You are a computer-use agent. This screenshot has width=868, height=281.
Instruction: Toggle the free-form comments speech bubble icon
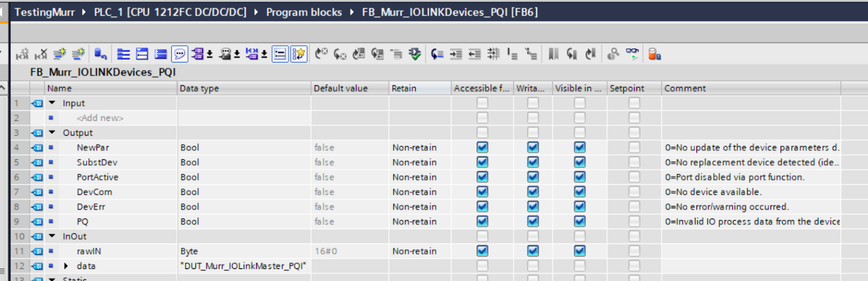click(180, 54)
